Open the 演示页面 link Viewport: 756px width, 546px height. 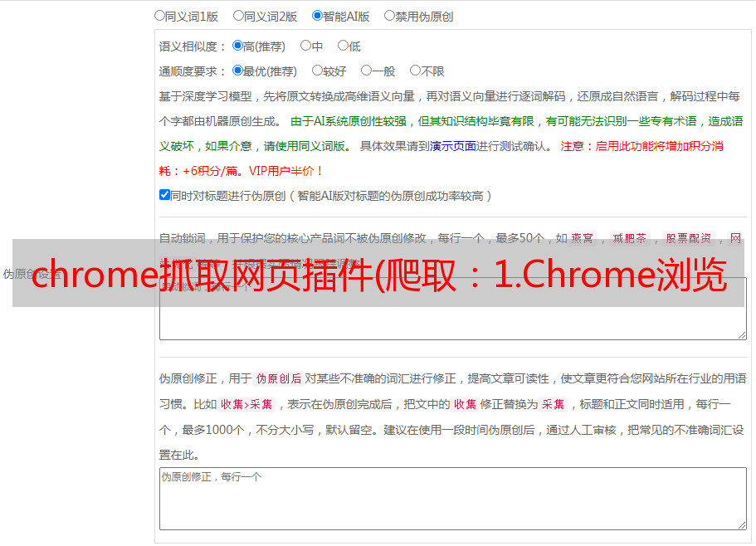452,146
